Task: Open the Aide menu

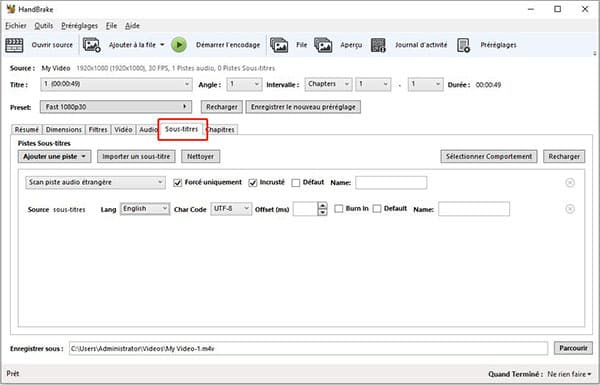Action: coord(132,26)
